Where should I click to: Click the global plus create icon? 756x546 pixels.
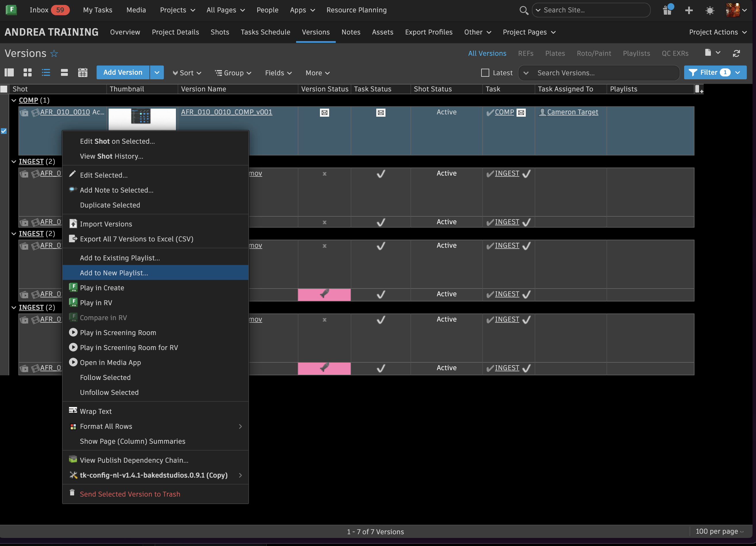click(x=689, y=10)
